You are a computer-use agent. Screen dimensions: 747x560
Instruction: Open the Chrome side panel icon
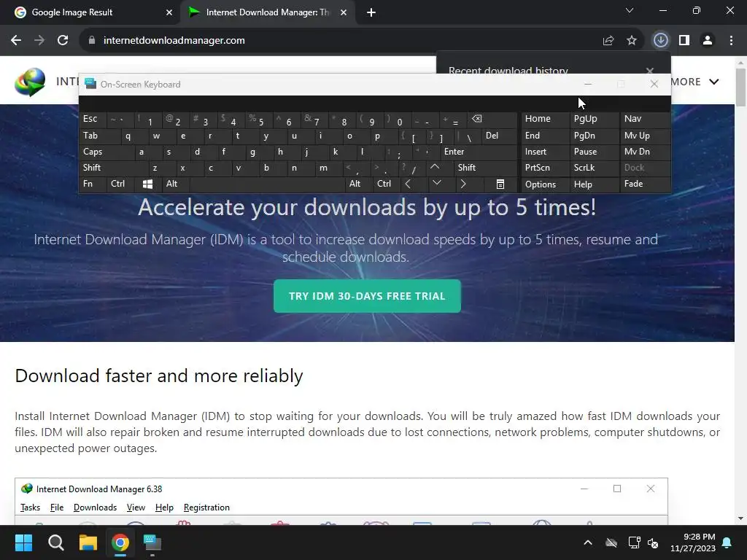click(684, 41)
